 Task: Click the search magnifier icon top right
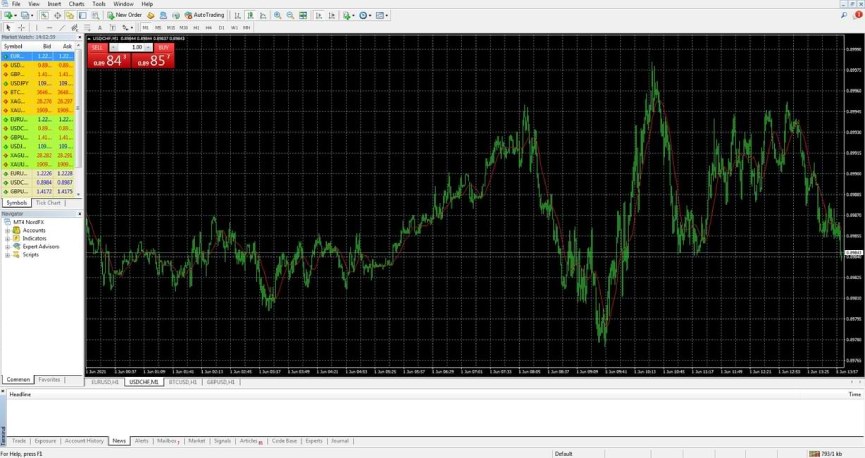click(x=844, y=15)
